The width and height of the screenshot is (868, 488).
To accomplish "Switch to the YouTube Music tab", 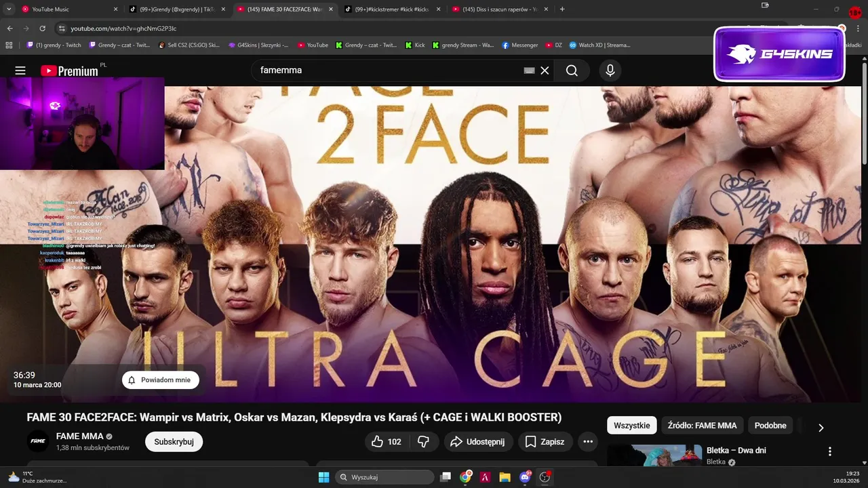I will coord(68,9).
